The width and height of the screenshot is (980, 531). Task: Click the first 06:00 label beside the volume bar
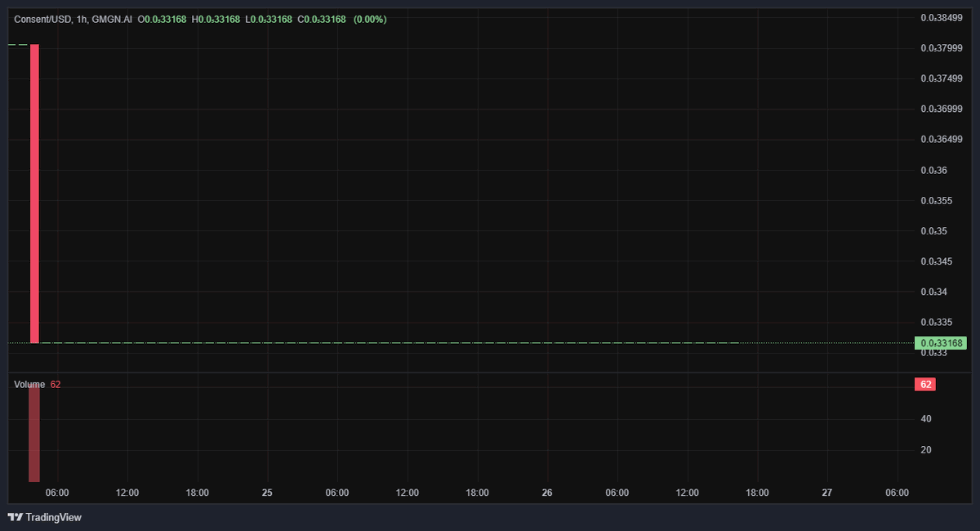coord(57,493)
